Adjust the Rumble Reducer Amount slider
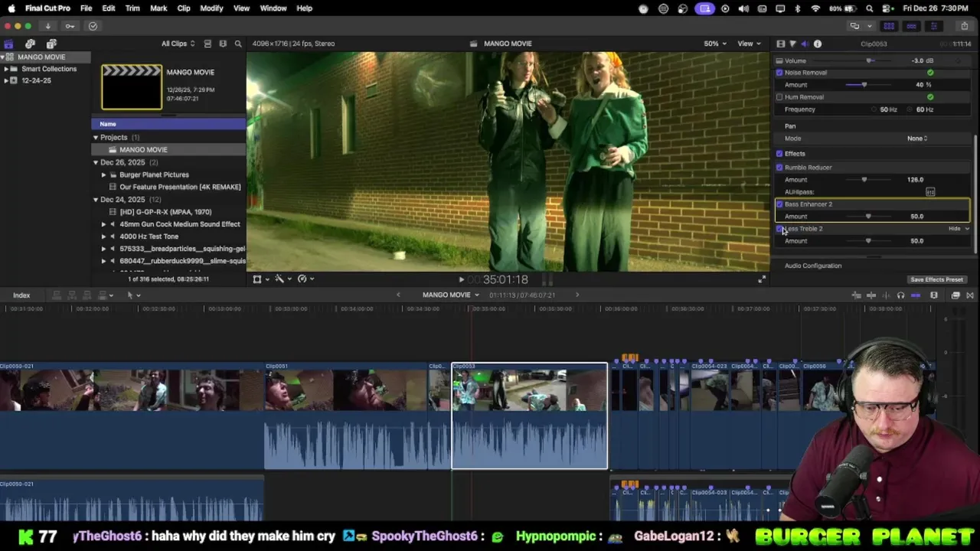The width and height of the screenshot is (980, 551). [864, 180]
